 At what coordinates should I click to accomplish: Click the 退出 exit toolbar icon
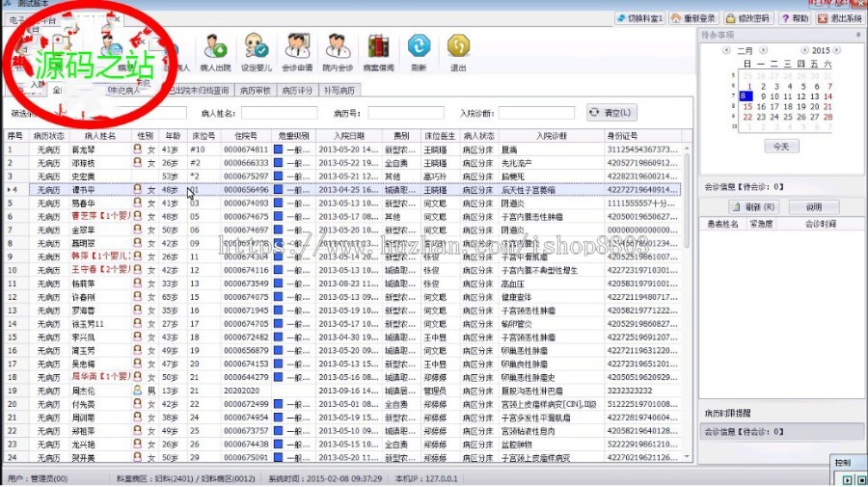(458, 51)
